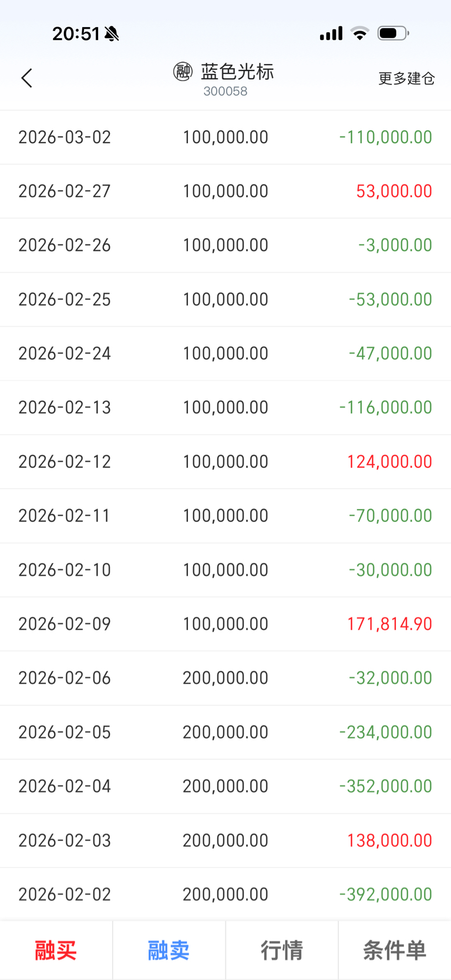Tap the 蓝色光标 stock title
451x980 pixels.
pos(237,72)
